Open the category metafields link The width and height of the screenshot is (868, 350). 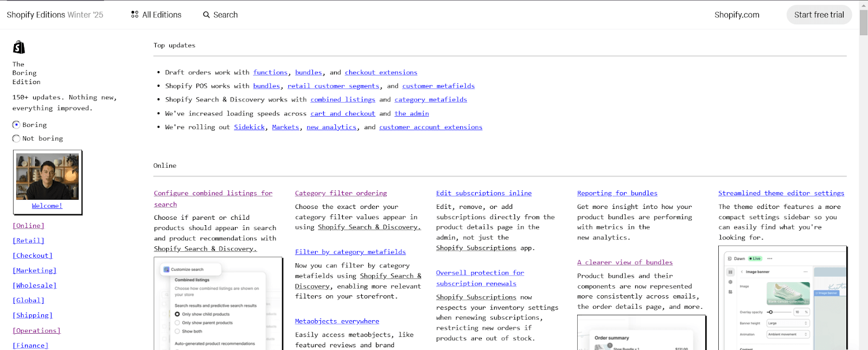(x=431, y=99)
